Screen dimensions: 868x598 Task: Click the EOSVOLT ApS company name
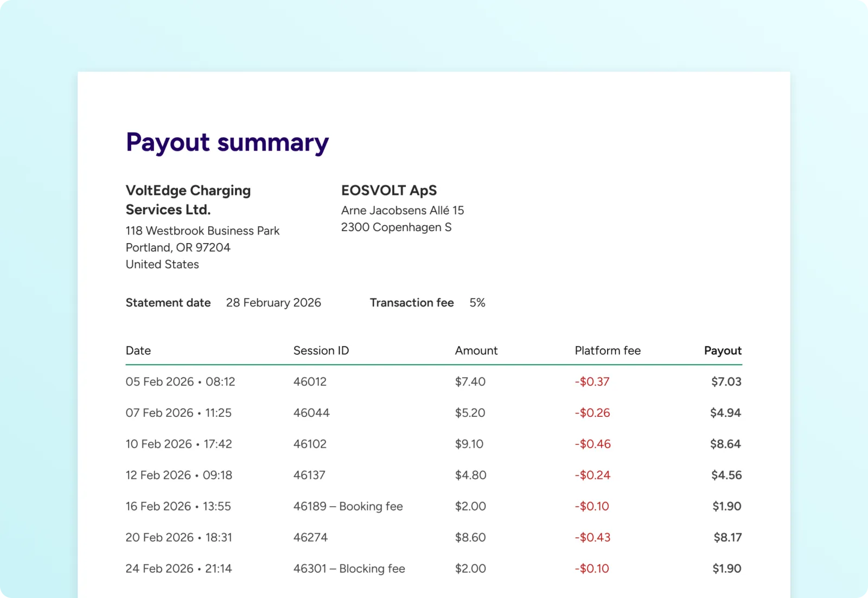pos(388,190)
